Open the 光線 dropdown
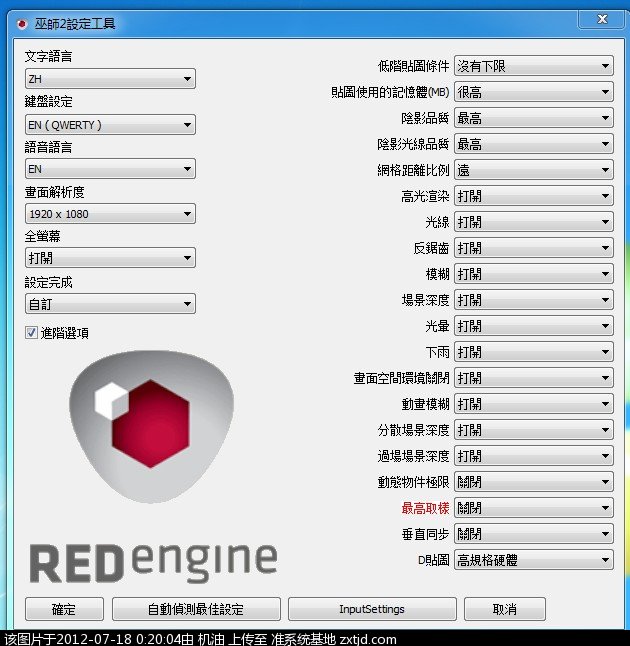Viewport: 630px width, 646px height. 534,222
